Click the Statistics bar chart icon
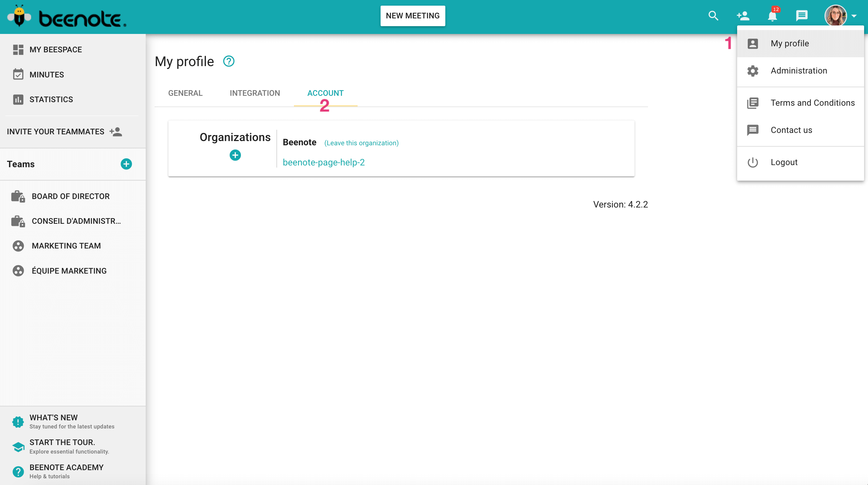 18,99
